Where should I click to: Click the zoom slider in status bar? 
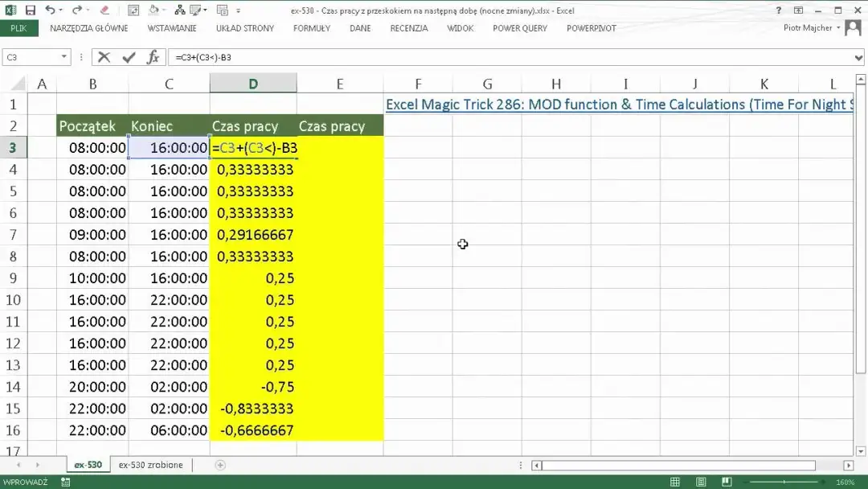coord(784,482)
